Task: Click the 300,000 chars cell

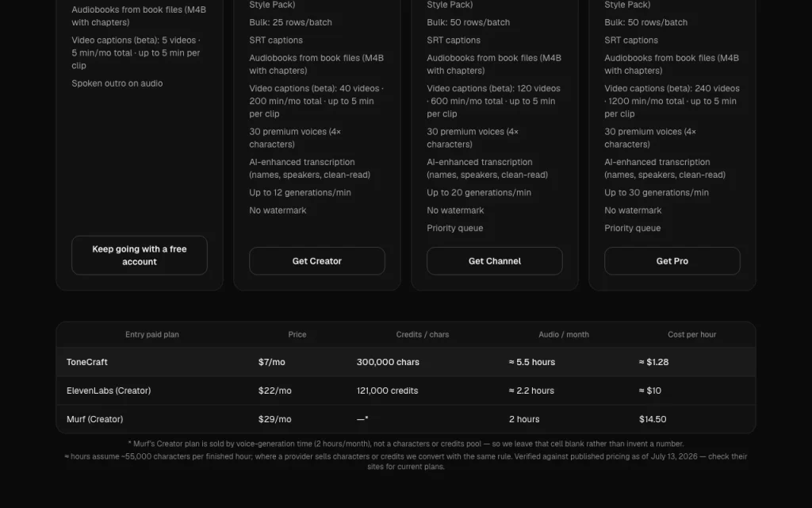Action: point(388,362)
